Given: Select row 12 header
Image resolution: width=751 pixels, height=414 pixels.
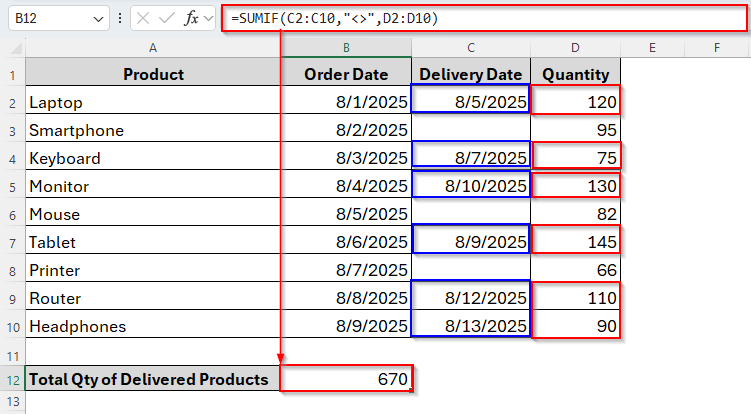Looking at the screenshot, I should [x=12, y=379].
